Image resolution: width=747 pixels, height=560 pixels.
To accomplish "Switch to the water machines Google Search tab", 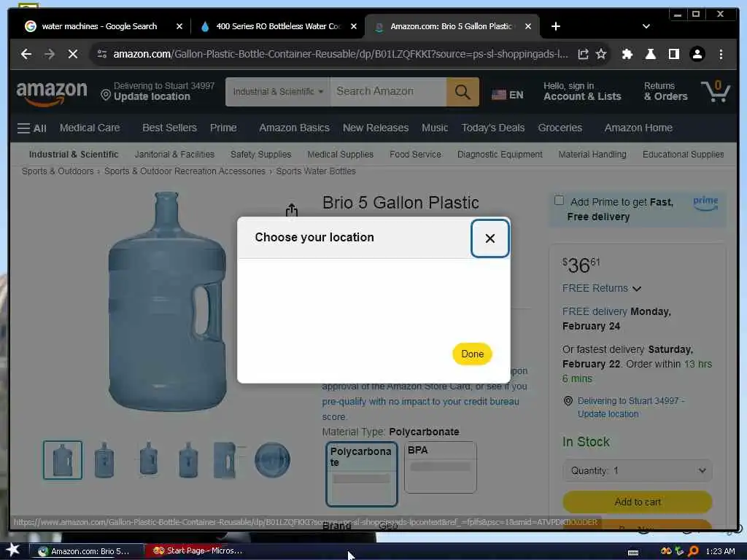I will click(99, 26).
